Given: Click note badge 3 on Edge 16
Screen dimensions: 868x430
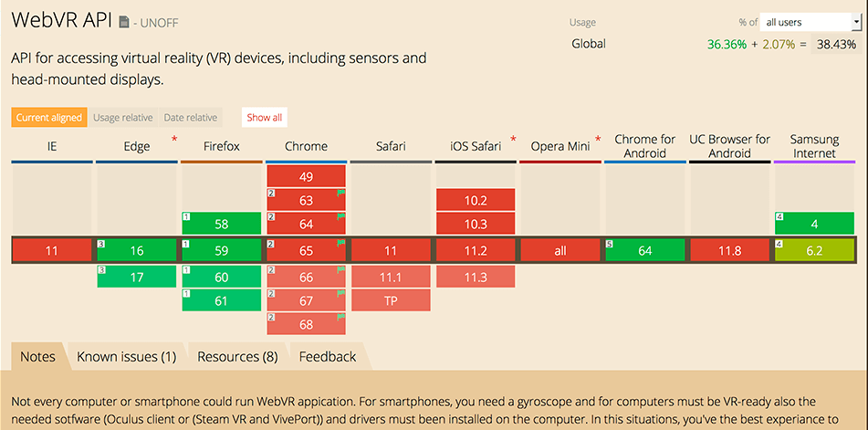Looking at the screenshot, I should (102, 244).
